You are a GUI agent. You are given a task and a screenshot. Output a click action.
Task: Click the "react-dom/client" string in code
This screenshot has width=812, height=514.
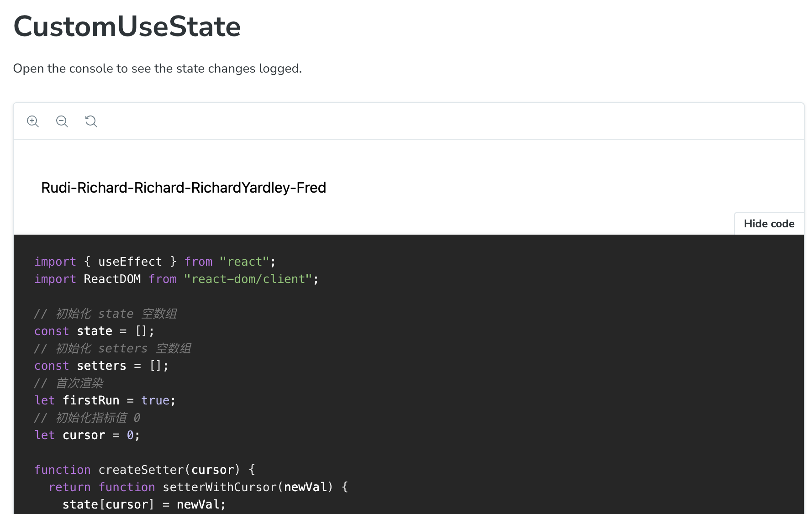click(x=248, y=279)
